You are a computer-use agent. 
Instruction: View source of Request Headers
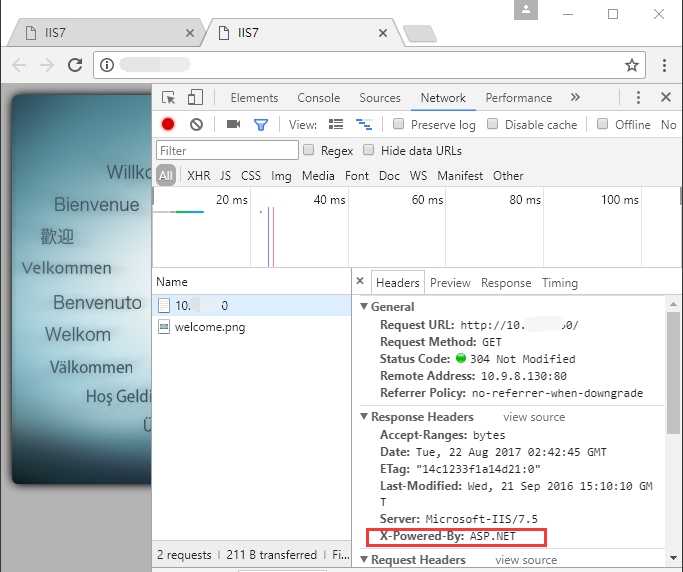pyautogui.click(x=526, y=560)
